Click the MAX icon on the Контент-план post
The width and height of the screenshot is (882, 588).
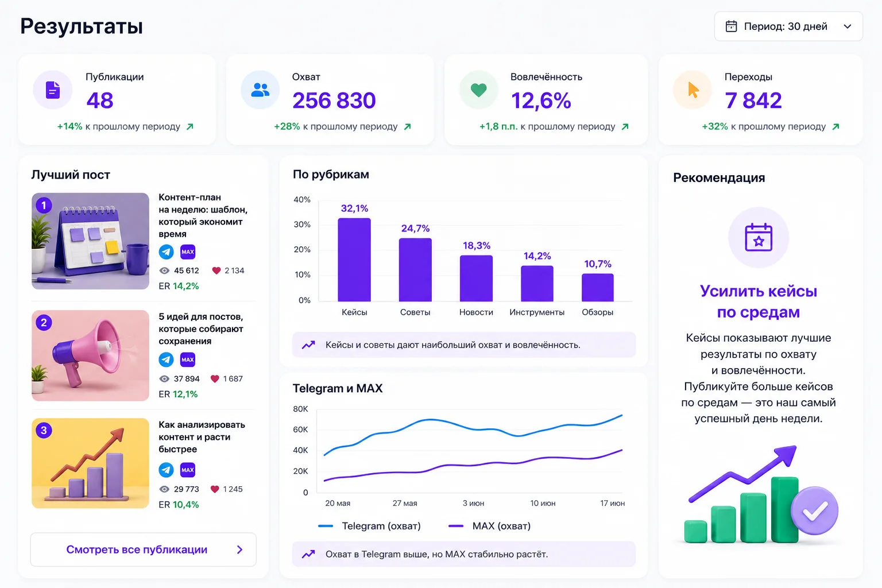point(188,252)
